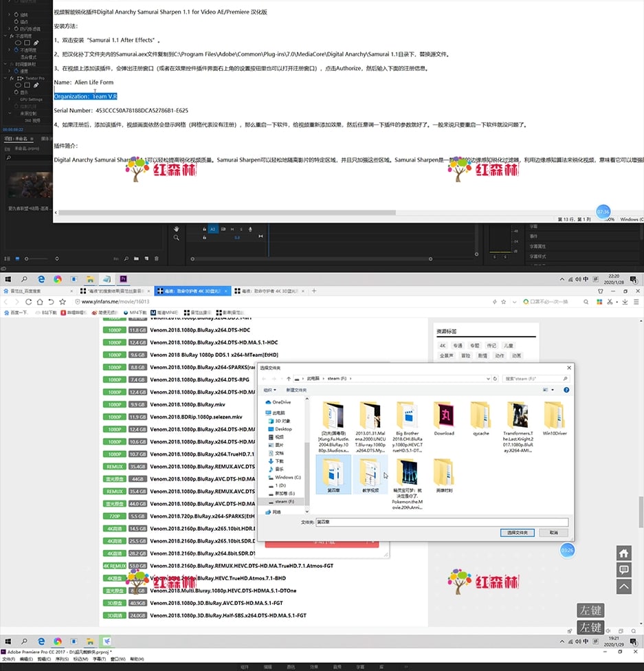Bookmark the page with the star icon
Image resolution: width=644 pixels, height=671 pixels.
[x=63, y=302]
